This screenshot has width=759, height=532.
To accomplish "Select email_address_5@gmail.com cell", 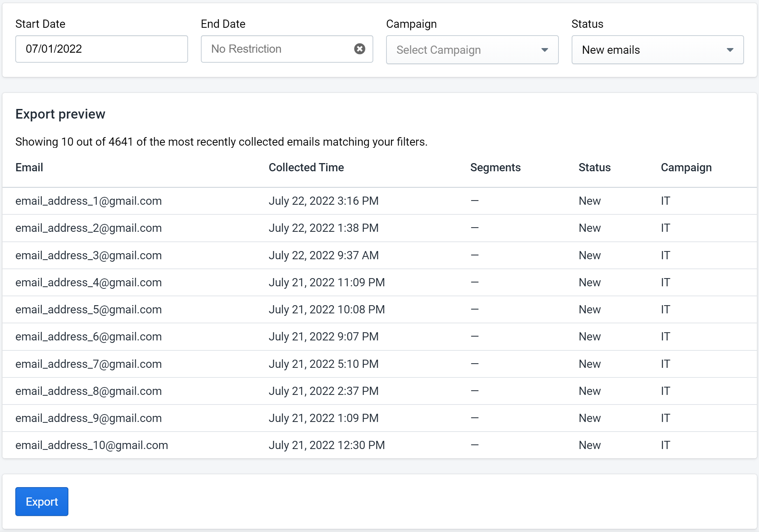I will pyautogui.click(x=88, y=309).
